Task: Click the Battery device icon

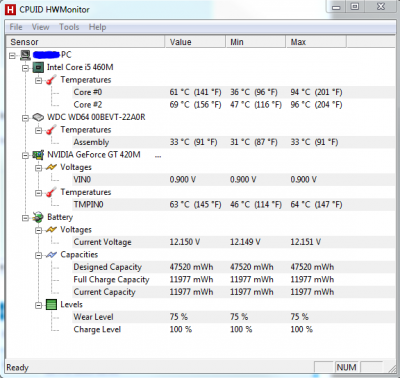Action: point(38,218)
